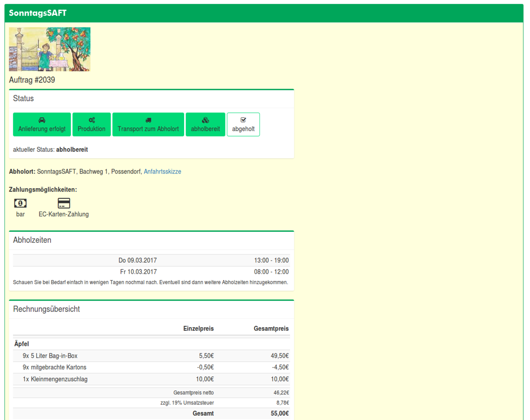Click the Rechnungsübersicht panel heading
Viewport: 530px width, 420px height.
(47, 309)
